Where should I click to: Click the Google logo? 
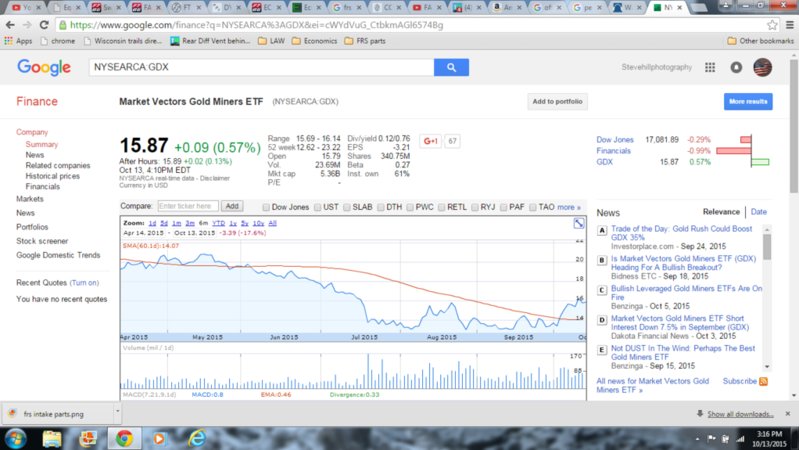click(x=44, y=67)
